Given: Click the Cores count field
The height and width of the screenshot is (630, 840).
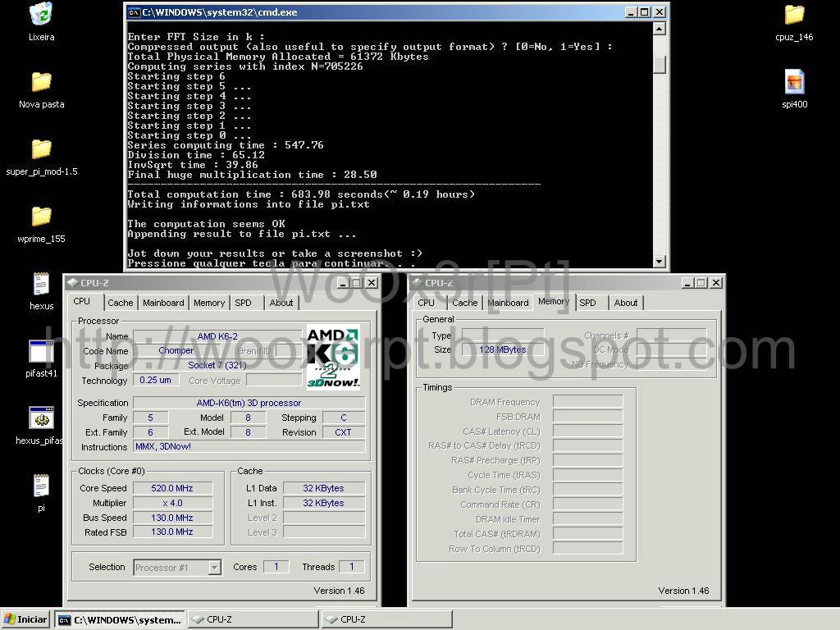Looking at the screenshot, I should [x=276, y=567].
